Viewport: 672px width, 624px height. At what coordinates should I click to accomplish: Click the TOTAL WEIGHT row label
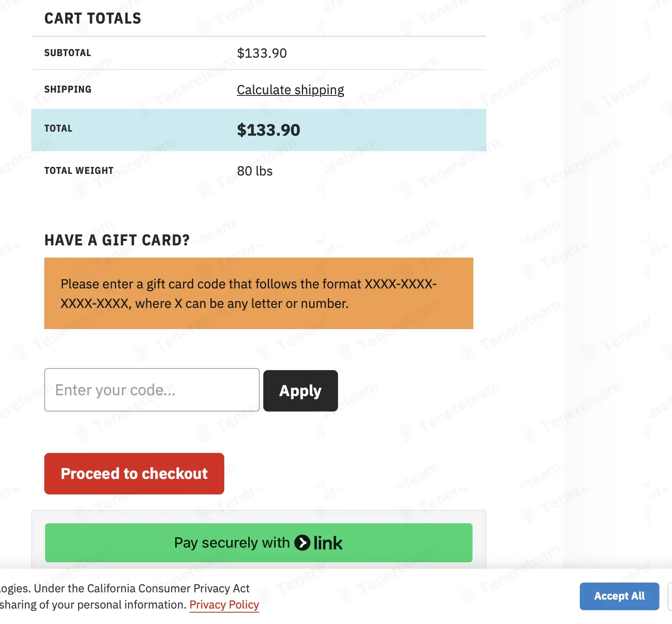point(79,171)
